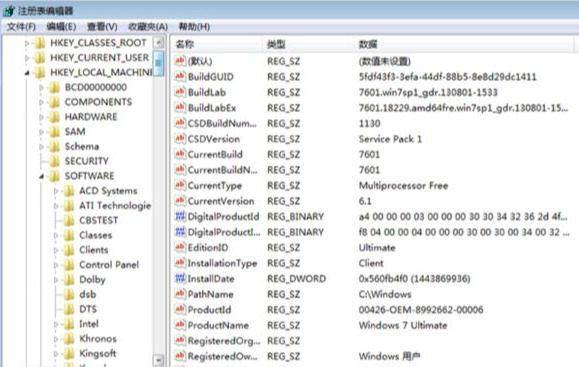The height and width of the screenshot is (367, 579).
Task: Click the 数据 column header
Action: coord(465,44)
